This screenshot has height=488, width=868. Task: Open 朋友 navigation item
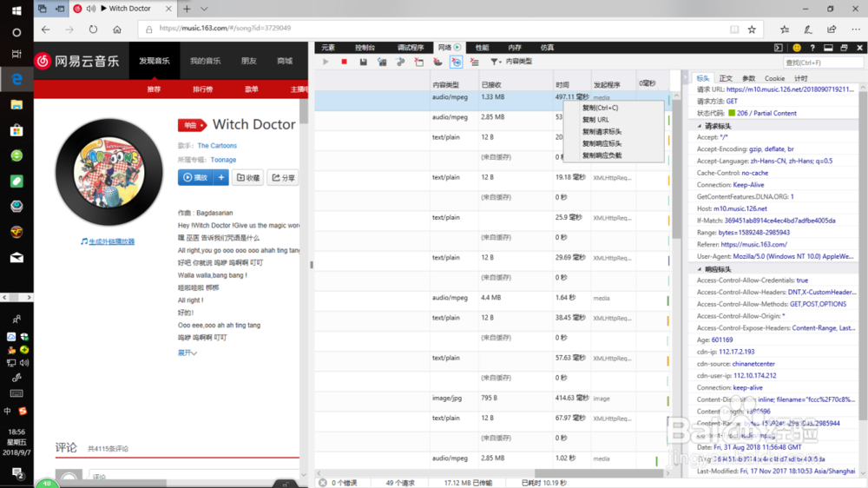(249, 61)
